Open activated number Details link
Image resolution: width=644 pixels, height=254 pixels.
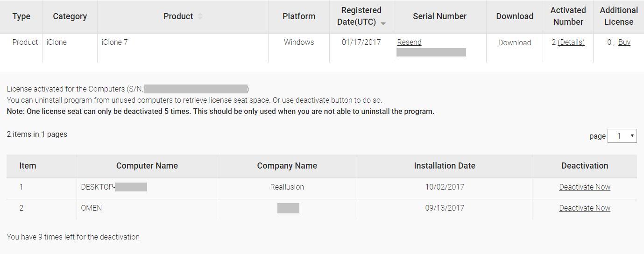571,42
